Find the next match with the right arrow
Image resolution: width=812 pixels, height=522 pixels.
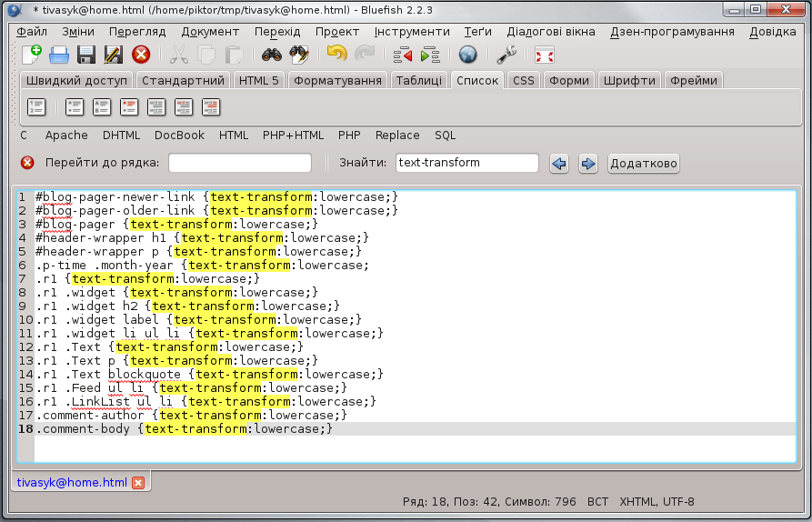point(587,164)
